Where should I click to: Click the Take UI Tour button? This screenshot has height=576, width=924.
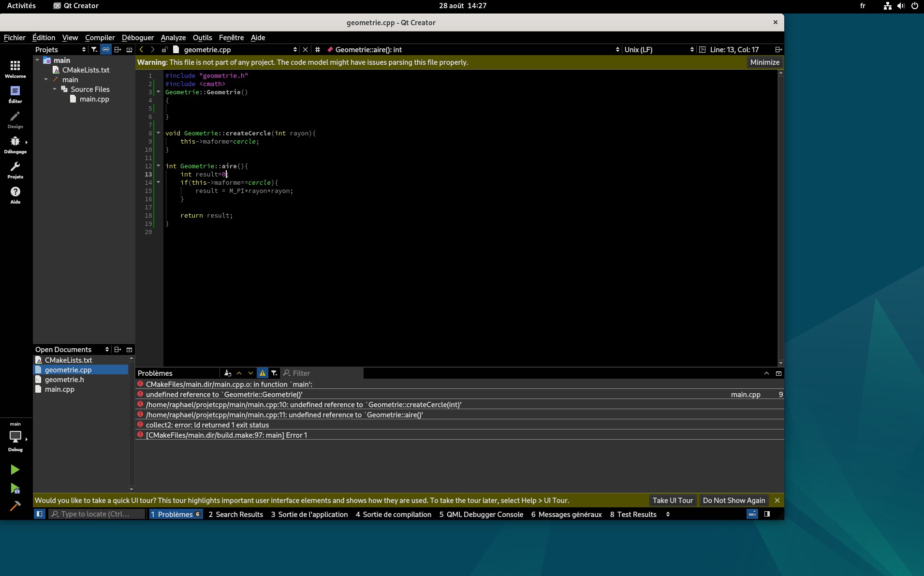click(x=673, y=501)
